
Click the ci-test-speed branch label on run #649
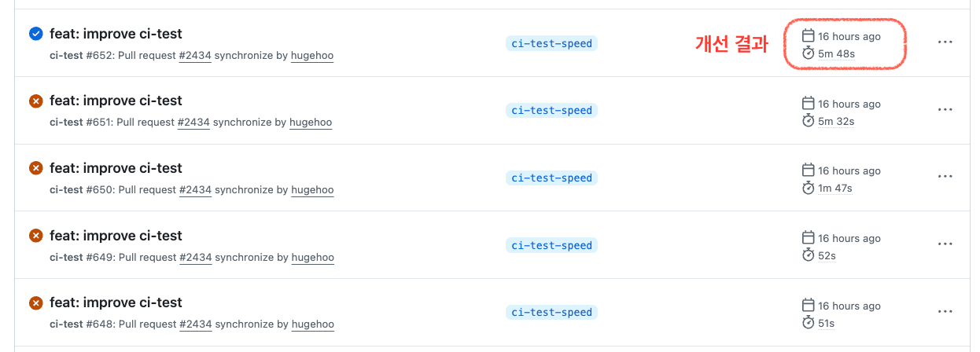[551, 245]
